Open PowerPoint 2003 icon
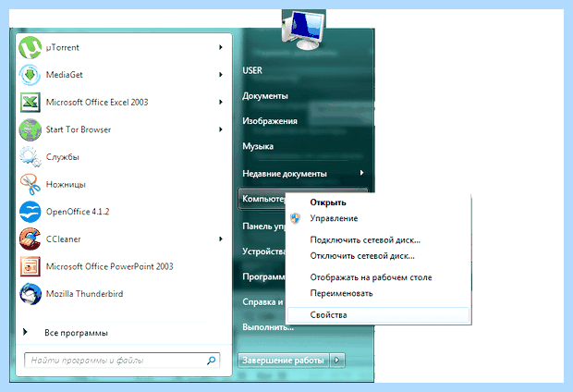 tap(30, 266)
